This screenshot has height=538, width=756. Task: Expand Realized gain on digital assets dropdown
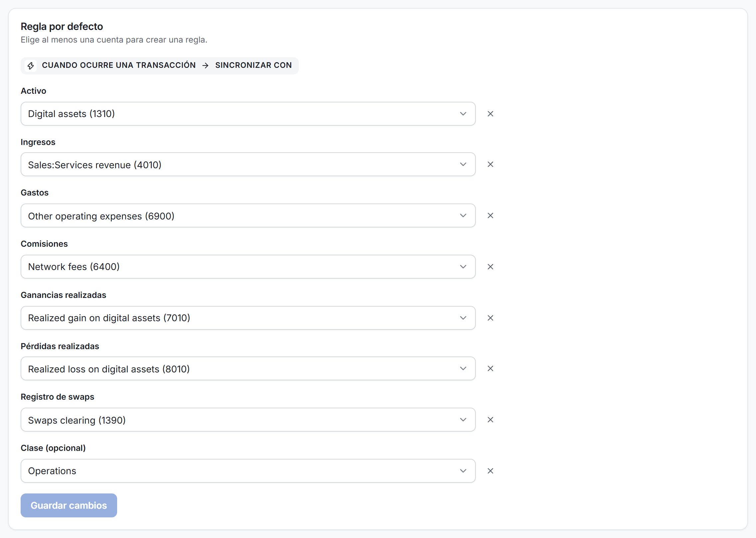248,318
